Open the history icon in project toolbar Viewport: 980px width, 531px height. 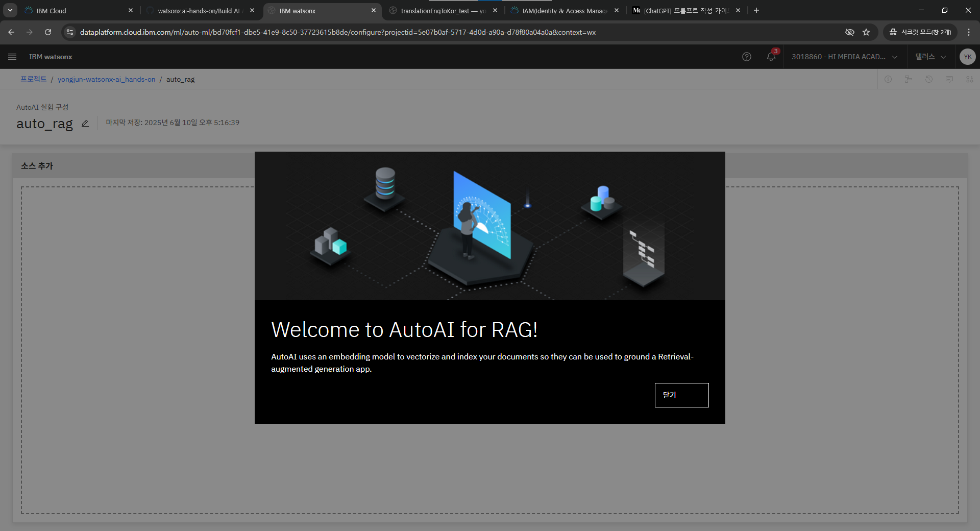[x=929, y=79]
